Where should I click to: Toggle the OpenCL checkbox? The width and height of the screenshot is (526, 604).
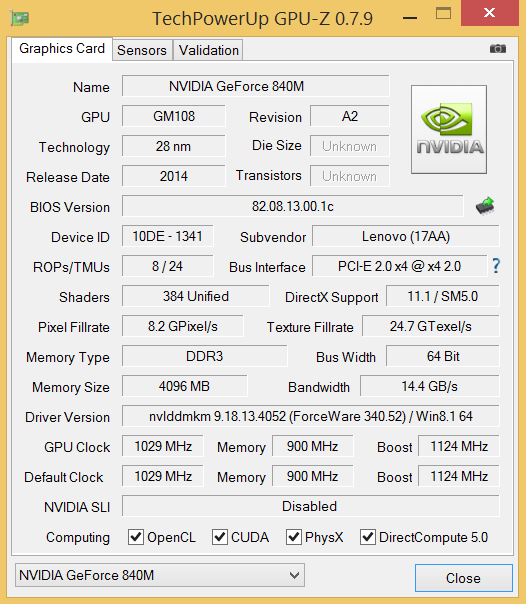pos(136,537)
